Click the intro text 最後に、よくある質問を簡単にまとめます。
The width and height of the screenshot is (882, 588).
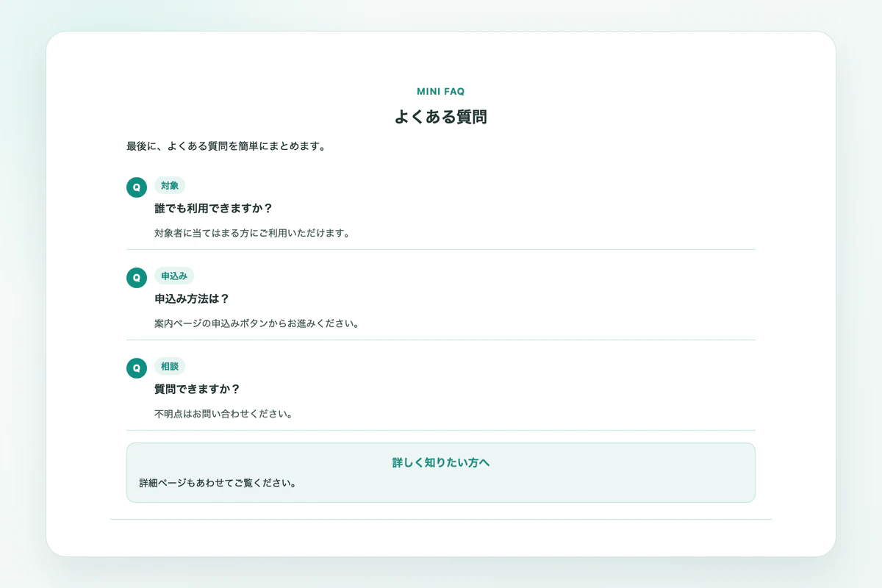point(226,146)
